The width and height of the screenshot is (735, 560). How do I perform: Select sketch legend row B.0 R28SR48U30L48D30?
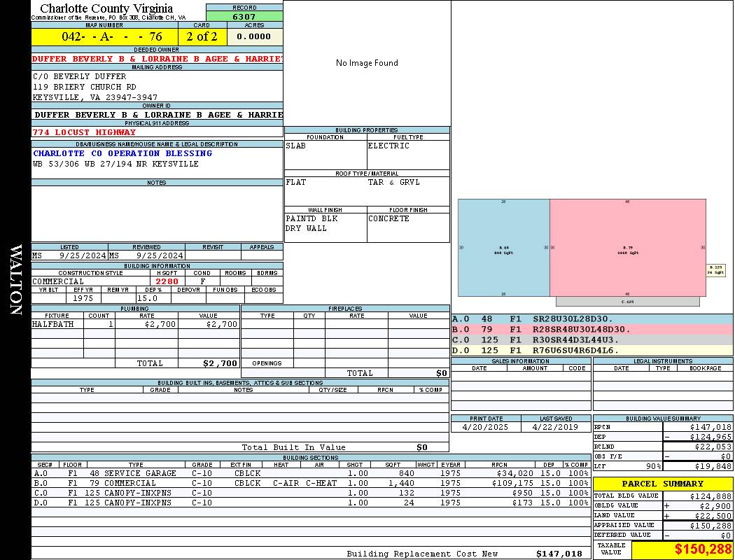pos(592,330)
